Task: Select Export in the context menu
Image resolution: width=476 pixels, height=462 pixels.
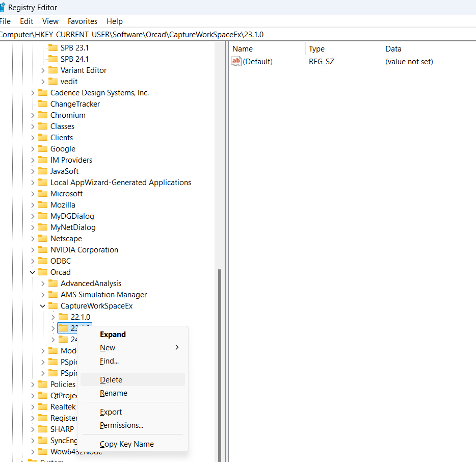Action: (x=111, y=412)
